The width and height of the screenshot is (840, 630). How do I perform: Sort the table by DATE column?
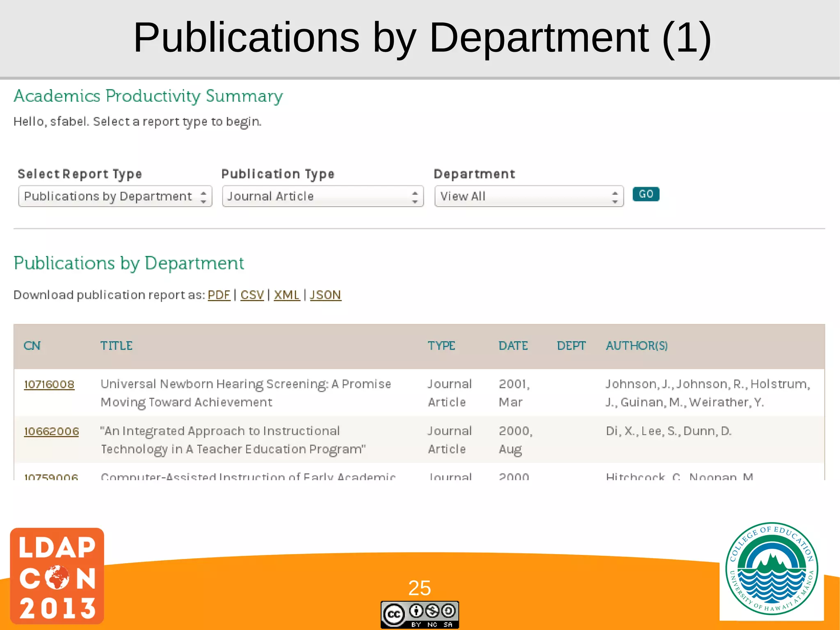[x=513, y=346]
